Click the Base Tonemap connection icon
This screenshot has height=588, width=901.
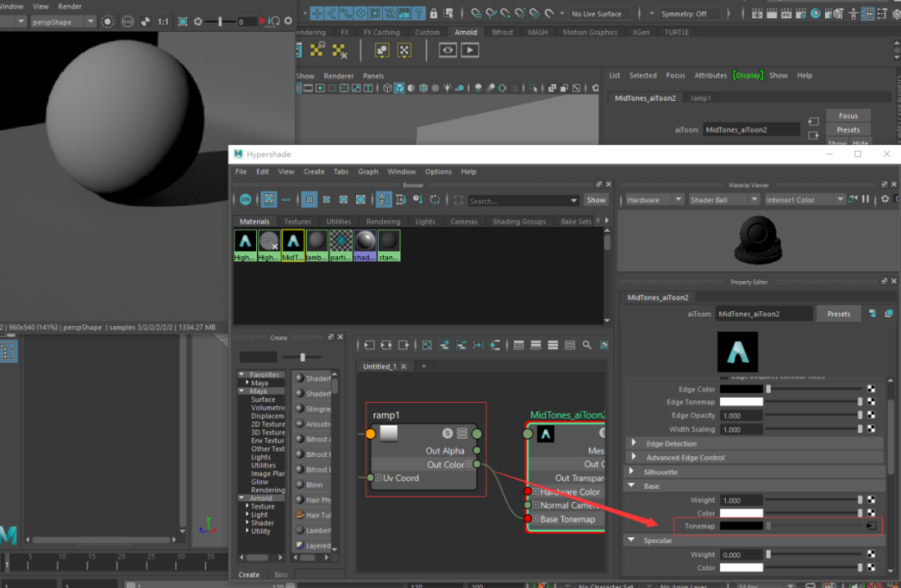click(871, 526)
